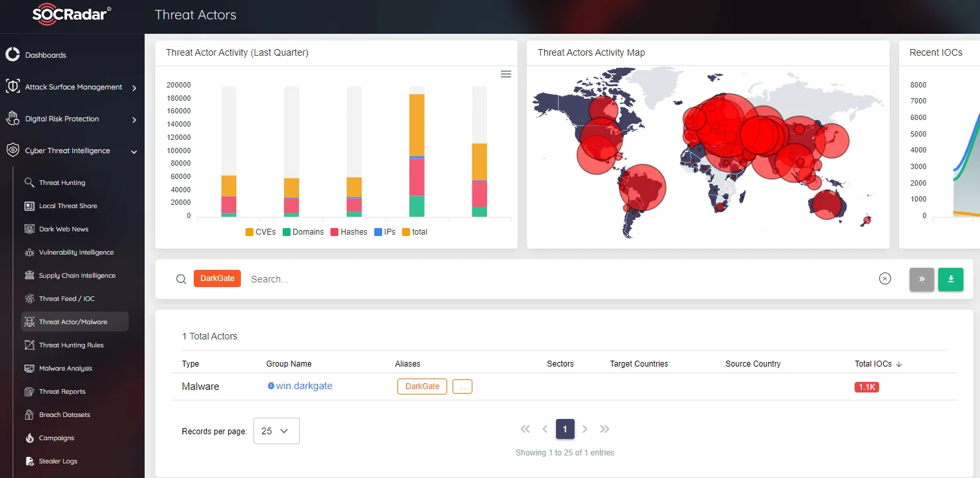The width and height of the screenshot is (980, 478).
Task: Click the Aliases column header
Action: click(407, 364)
